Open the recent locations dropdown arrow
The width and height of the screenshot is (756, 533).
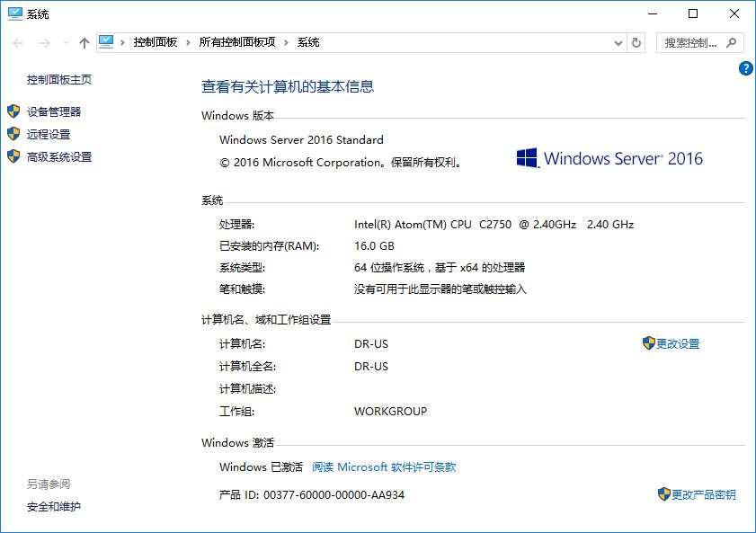66,43
